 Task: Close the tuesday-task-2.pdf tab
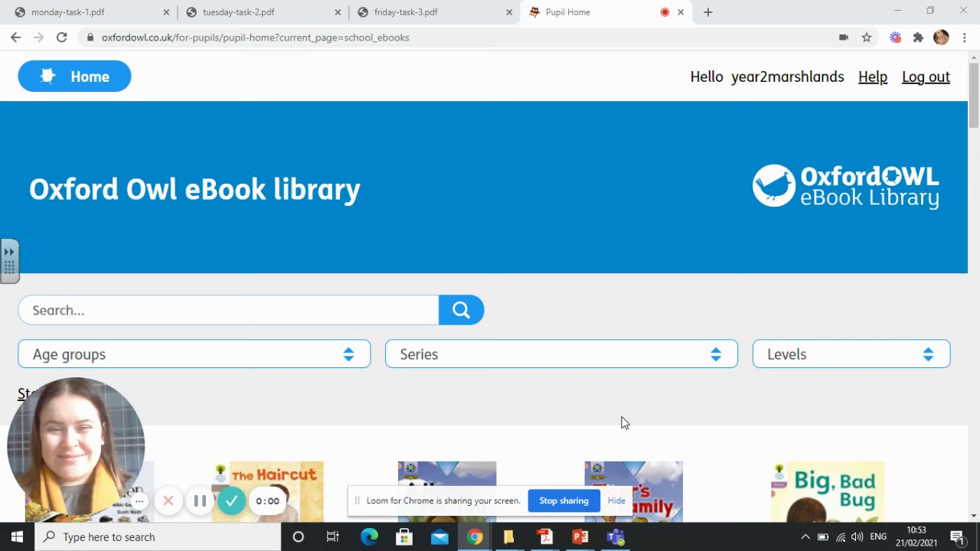point(338,12)
